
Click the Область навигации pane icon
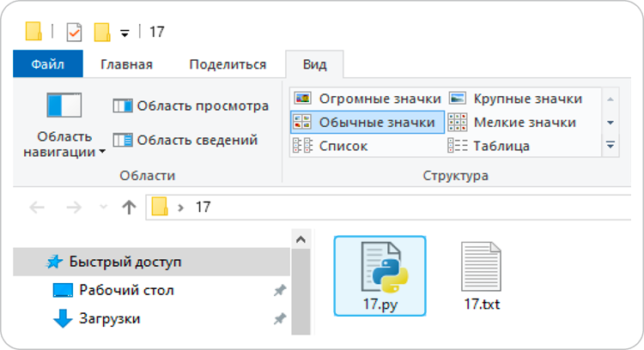(64, 106)
